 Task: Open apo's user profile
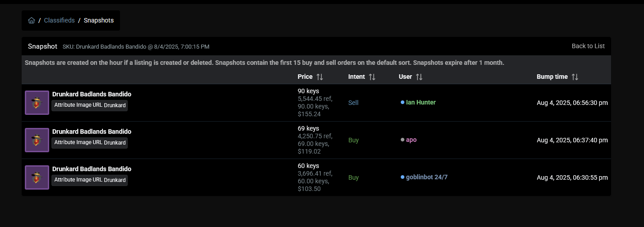(411, 140)
